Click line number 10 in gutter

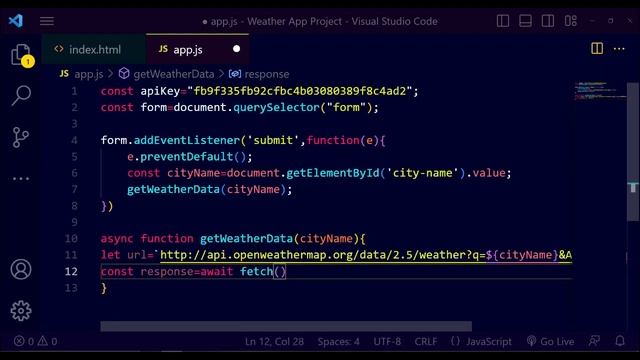point(71,239)
